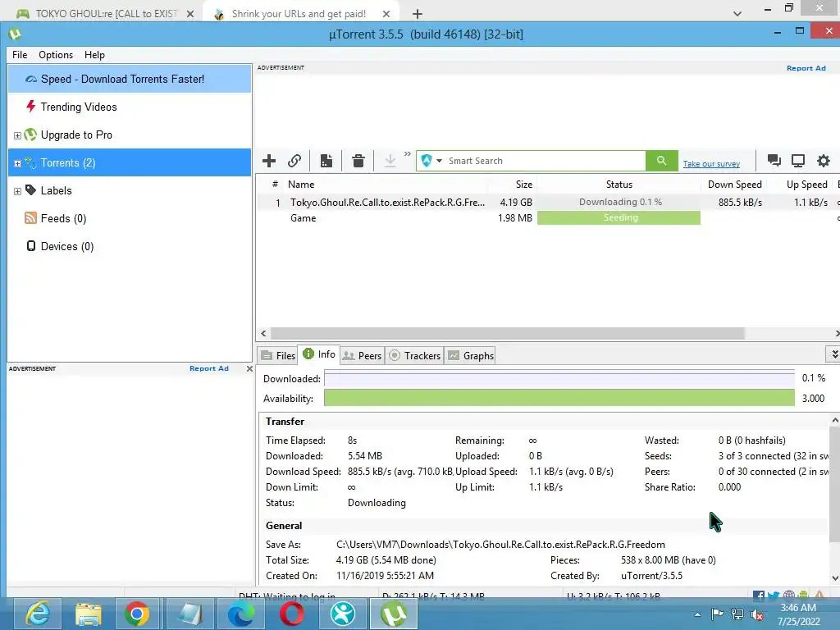The height and width of the screenshot is (630, 840).
Task: Sort by the Status column header
Action: click(x=619, y=185)
